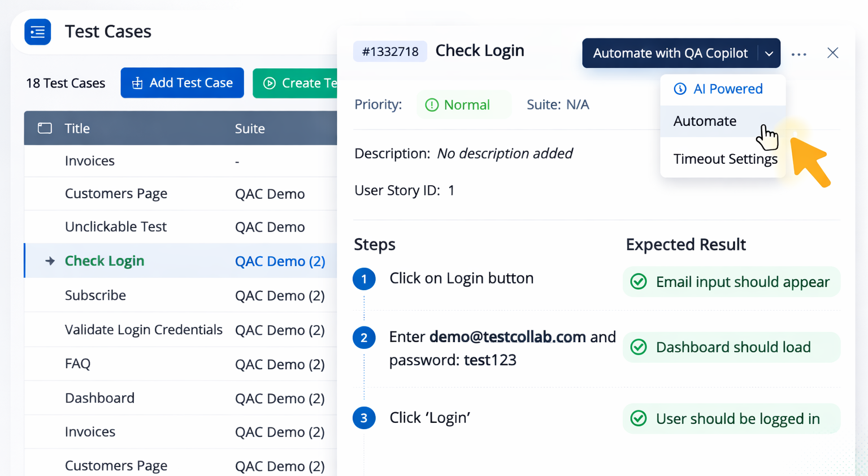
Task: Select the 'AI Powered' menu option
Action: (x=727, y=89)
